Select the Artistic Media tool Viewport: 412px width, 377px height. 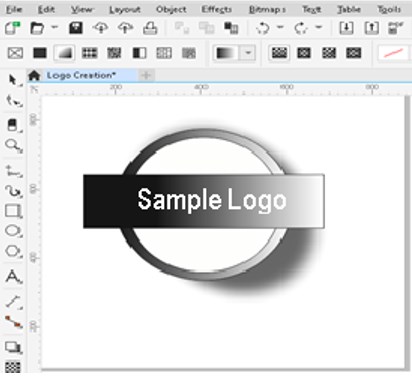click(x=14, y=191)
